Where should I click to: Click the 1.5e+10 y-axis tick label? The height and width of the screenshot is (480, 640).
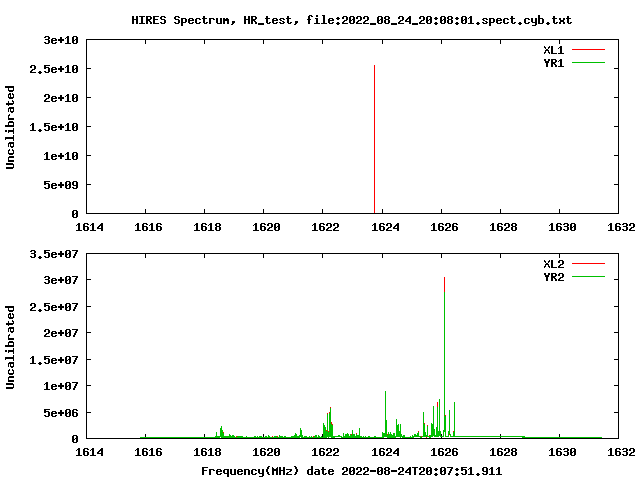(53, 127)
